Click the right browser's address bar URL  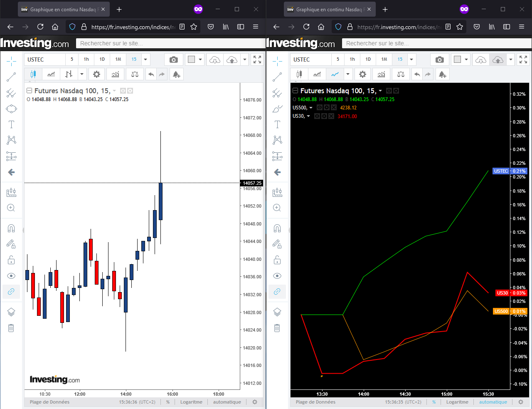tap(398, 27)
